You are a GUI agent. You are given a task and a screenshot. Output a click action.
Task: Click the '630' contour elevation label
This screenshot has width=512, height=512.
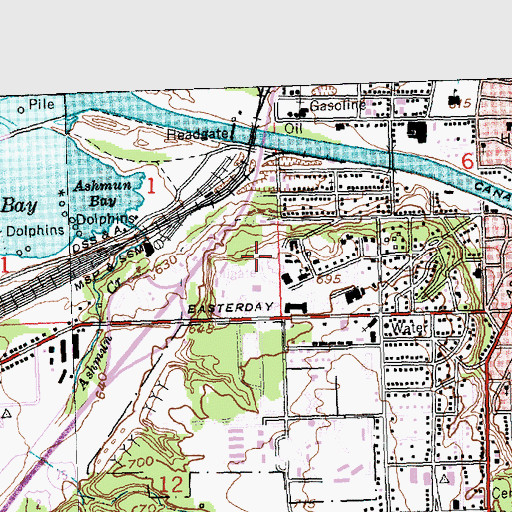[166, 265]
